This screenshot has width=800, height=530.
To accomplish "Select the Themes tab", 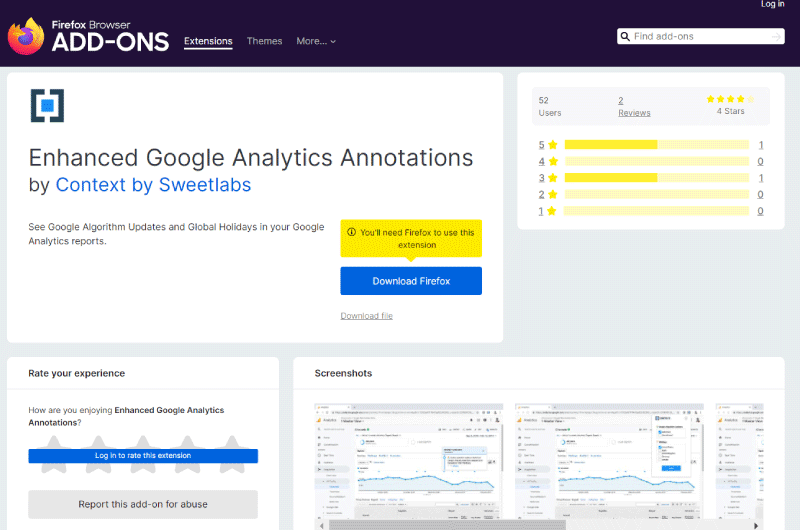I will 264,41.
